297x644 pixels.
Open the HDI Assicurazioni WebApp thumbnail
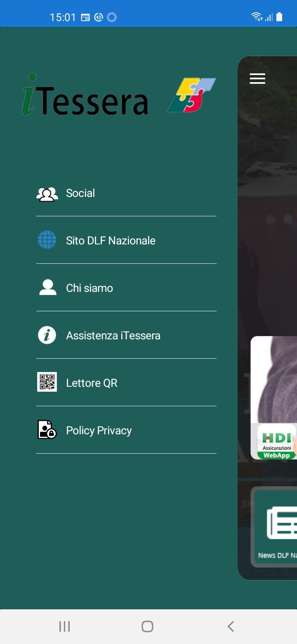click(277, 441)
